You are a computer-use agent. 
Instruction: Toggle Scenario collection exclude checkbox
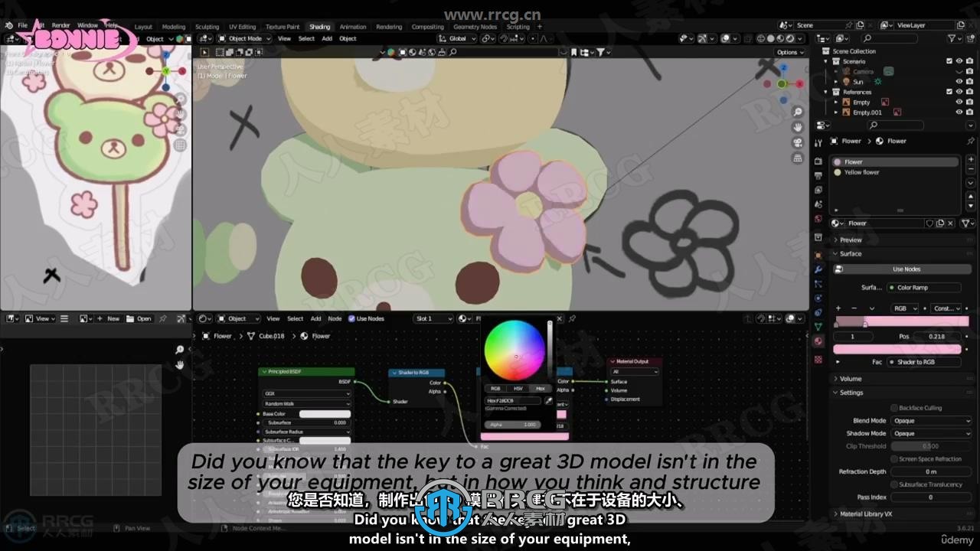(949, 61)
